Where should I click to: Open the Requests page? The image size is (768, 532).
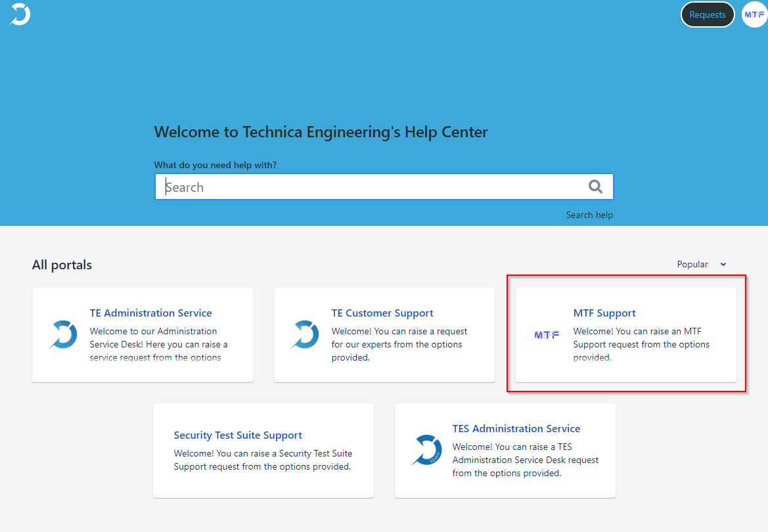(x=707, y=14)
